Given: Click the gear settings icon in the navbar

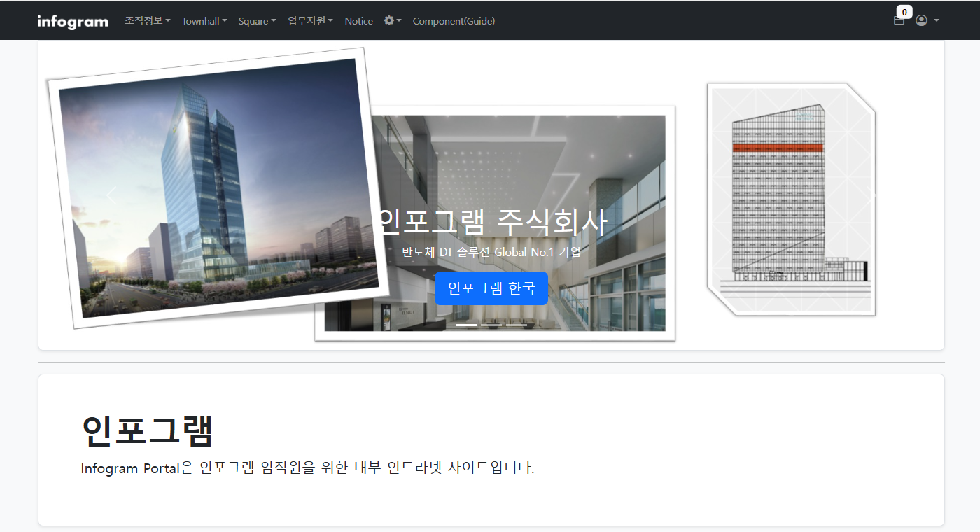Looking at the screenshot, I should tap(388, 20).
